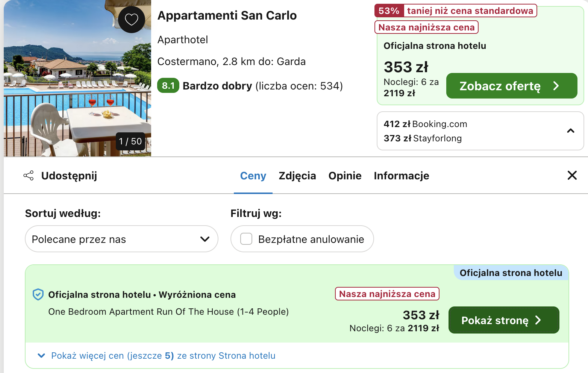Select the Ceny tab
The height and width of the screenshot is (373, 588).
tap(253, 176)
